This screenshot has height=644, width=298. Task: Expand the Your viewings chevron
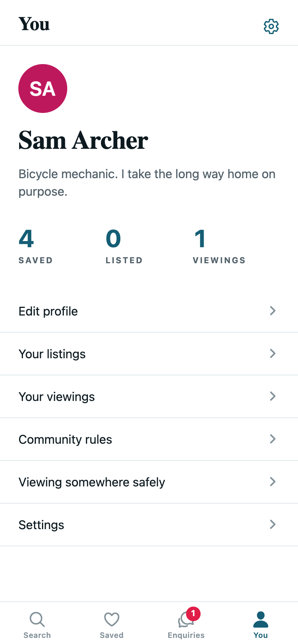point(273,396)
